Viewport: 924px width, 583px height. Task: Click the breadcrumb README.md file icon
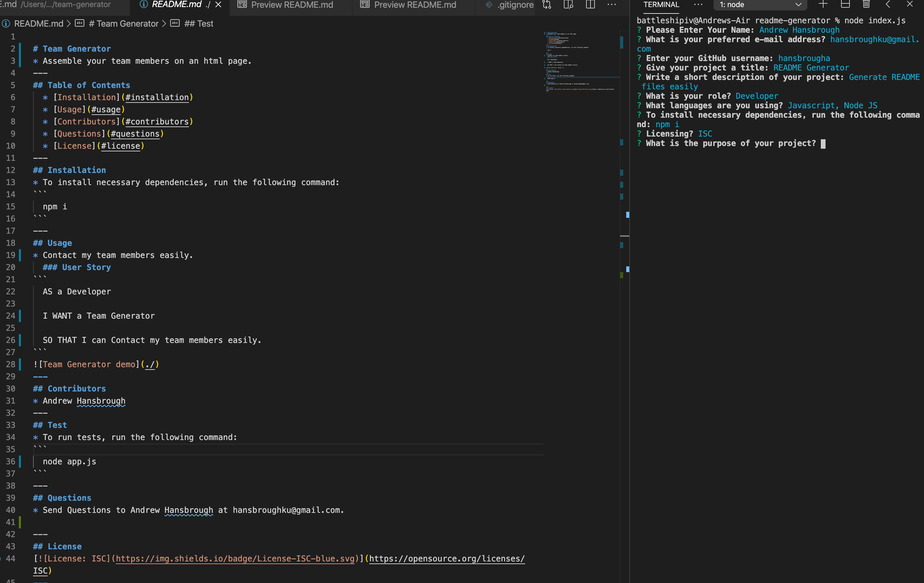[6, 24]
